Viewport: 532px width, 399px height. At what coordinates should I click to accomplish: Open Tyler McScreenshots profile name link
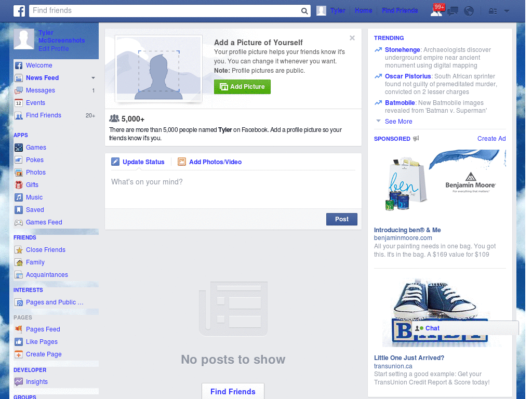(x=61, y=37)
